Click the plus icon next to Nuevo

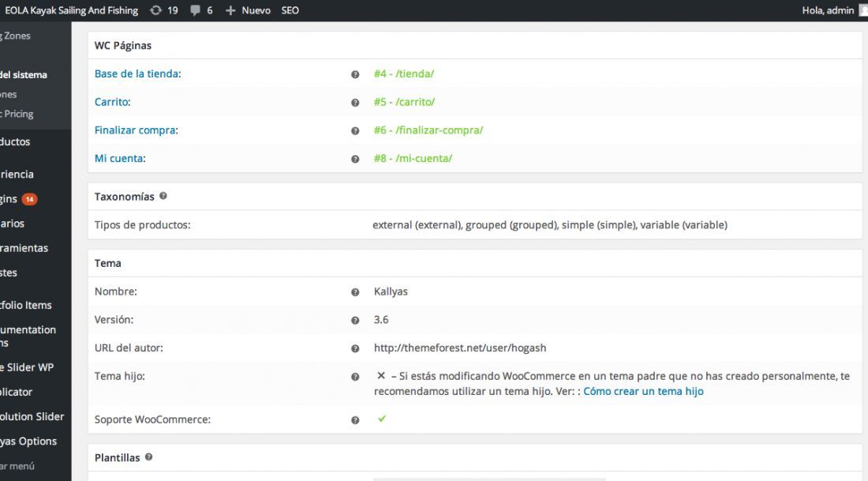pyautogui.click(x=230, y=10)
